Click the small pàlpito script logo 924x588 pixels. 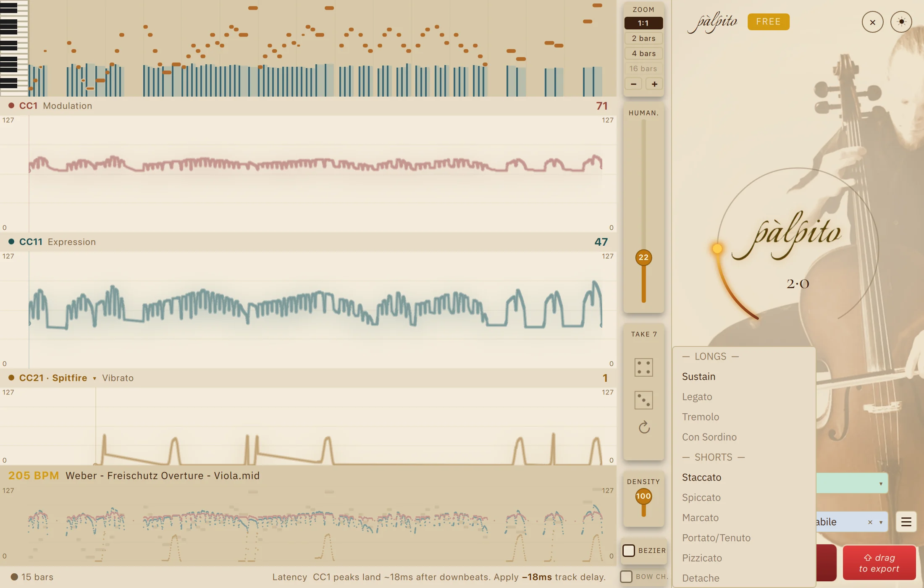(712, 23)
